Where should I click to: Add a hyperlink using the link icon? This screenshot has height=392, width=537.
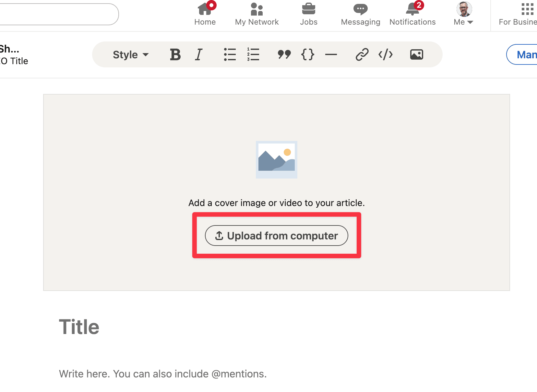click(x=362, y=54)
